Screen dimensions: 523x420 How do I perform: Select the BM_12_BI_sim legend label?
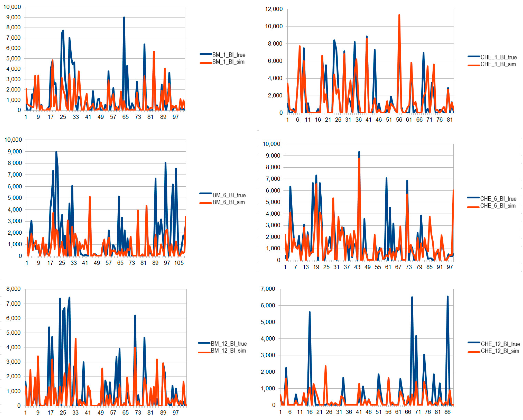[228, 351]
